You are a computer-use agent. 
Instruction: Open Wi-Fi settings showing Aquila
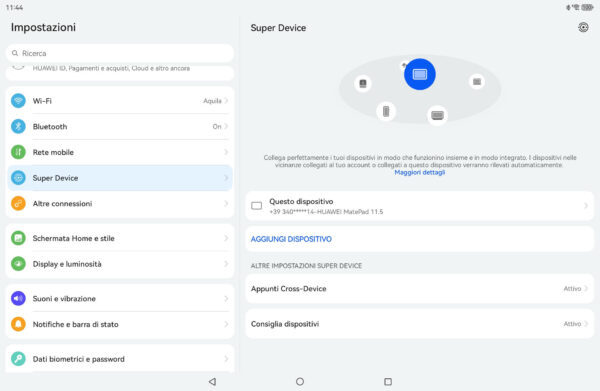[x=120, y=101]
